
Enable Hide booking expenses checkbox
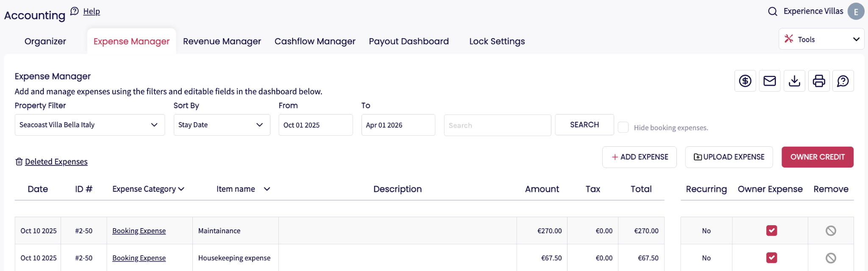point(623,127)
